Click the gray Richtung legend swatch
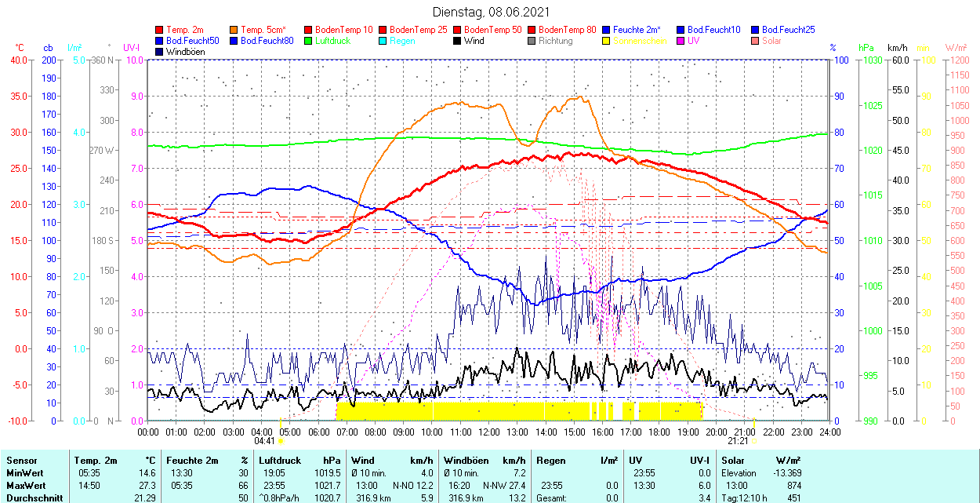Screen dimensions: 980x503 coord(532,41)
